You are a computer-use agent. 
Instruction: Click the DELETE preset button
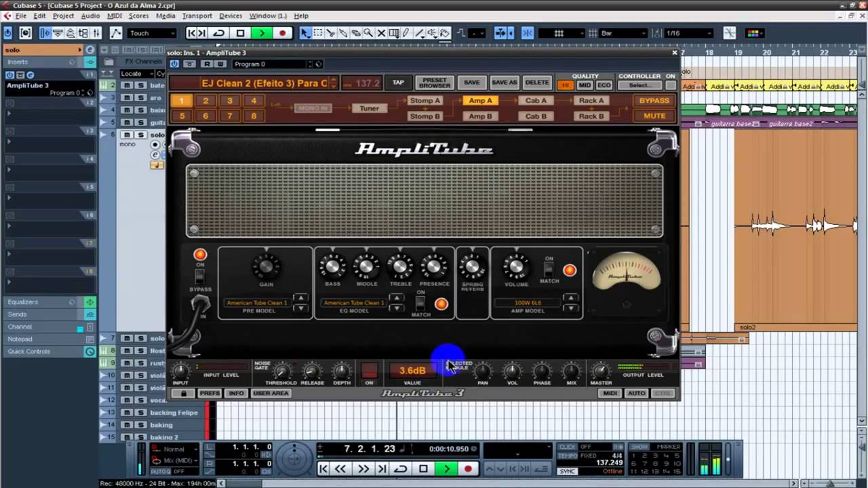pos(537,83)
